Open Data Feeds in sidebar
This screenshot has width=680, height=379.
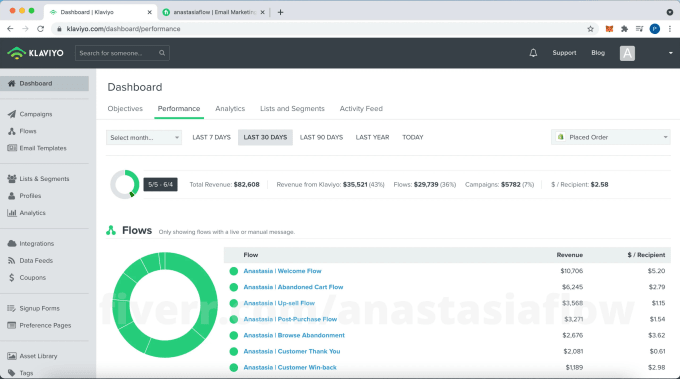coord(30,260)
